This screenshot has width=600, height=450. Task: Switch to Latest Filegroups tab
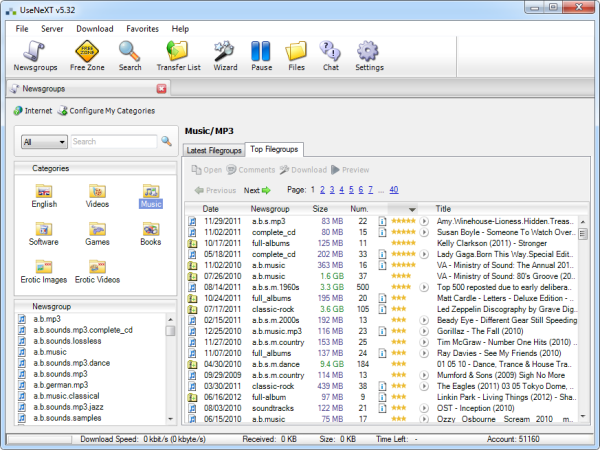pyautogui.click(x=215, y=149)
